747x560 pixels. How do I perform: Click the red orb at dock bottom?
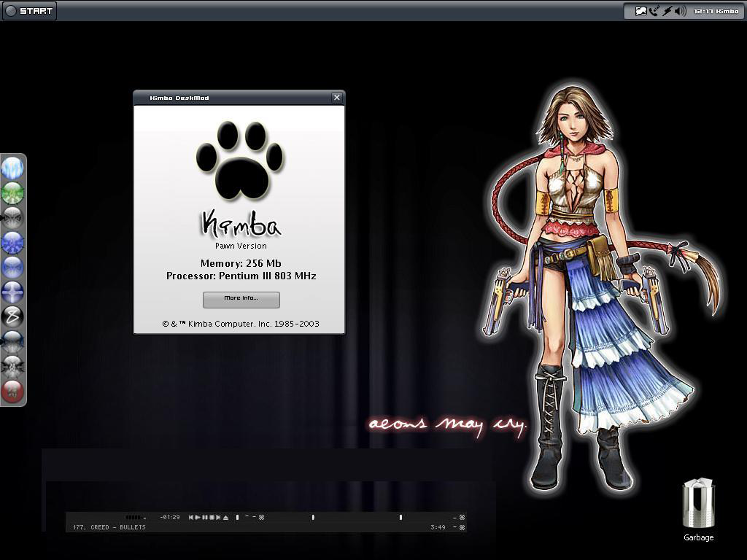coord(13,392)
